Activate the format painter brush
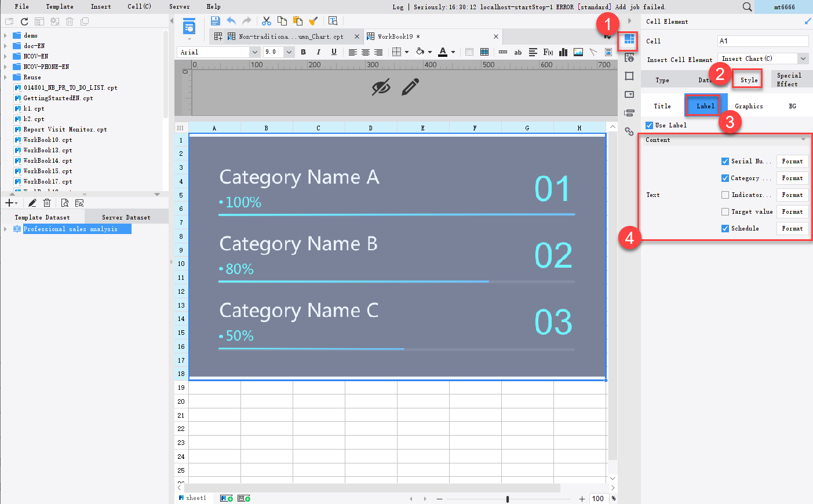Image resolution: width=813 pixels, height=504 pixels. (313, 20)
